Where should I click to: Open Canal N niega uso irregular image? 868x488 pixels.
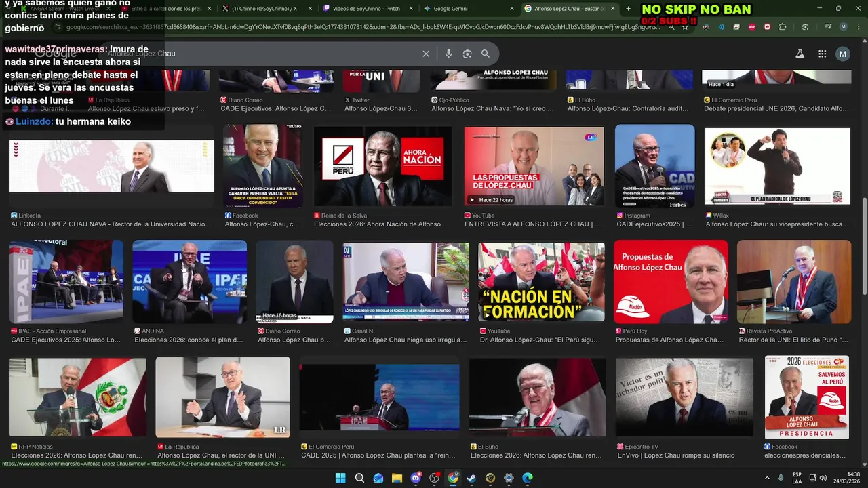(406, 281)
